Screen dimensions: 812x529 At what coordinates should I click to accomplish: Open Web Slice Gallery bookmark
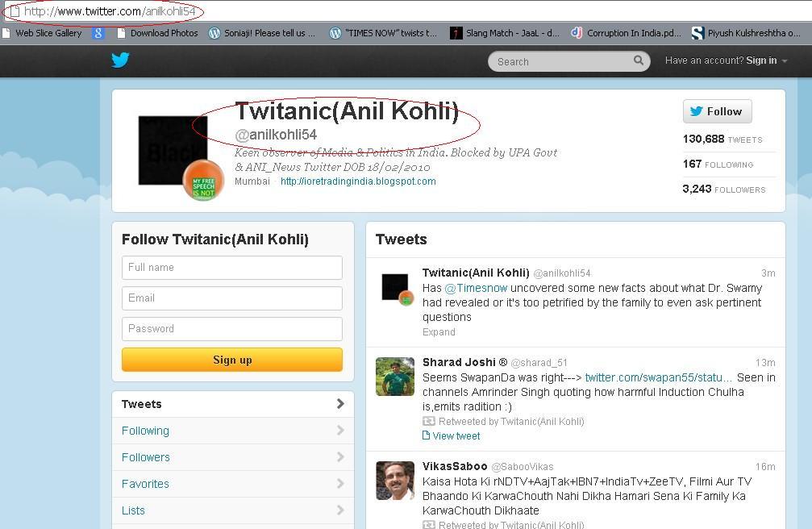click(x=43, y=33)
